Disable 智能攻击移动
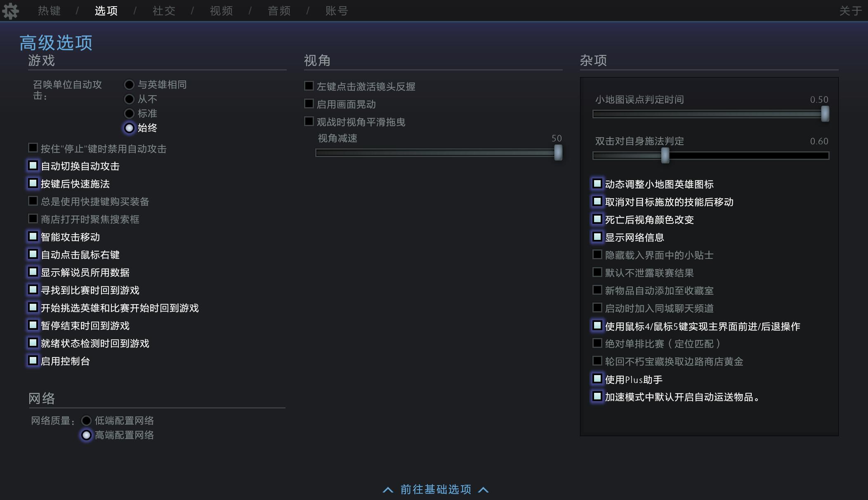Viewport: 868px width, 500px height. pyautogui.click(x=33, y=236)
